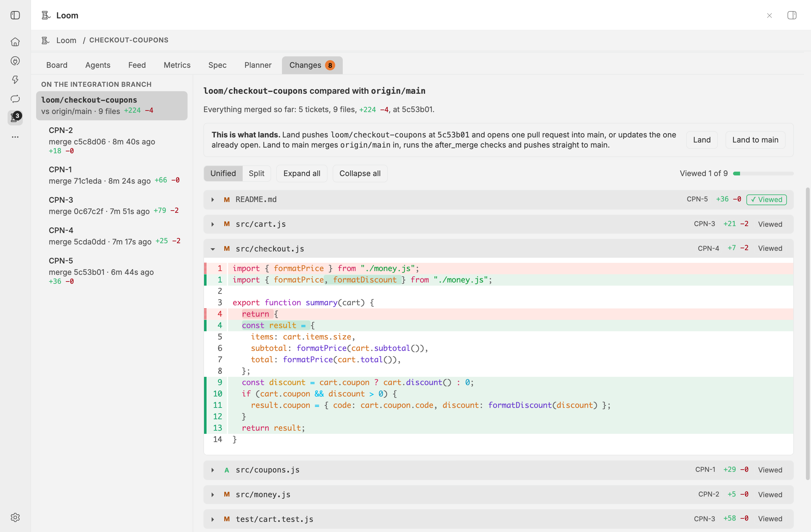Select the CPN-5 merge 5c53b01 entry

[112, 271]
